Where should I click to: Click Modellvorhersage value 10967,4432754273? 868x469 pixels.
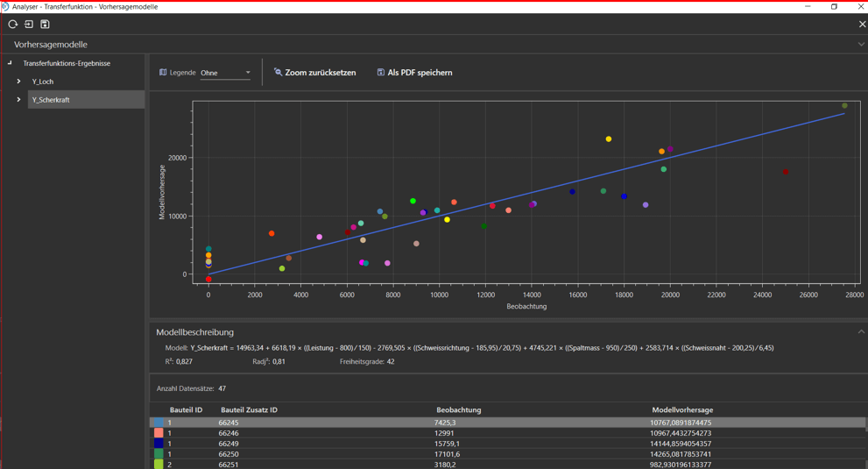click(681, 433)
